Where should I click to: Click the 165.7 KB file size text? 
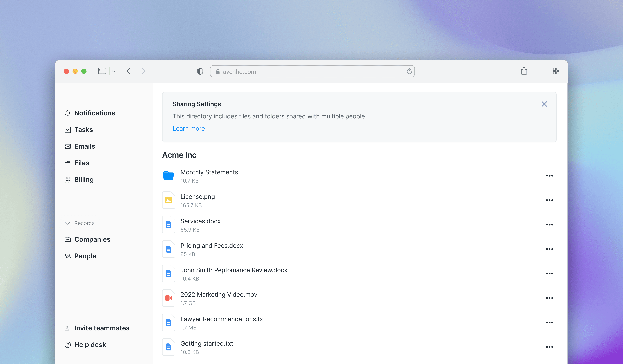(x=191, y=205)
